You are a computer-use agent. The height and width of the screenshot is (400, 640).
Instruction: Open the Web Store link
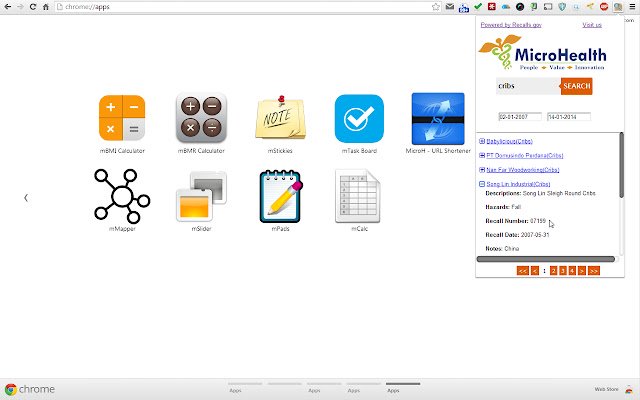[x=606, y=389]
